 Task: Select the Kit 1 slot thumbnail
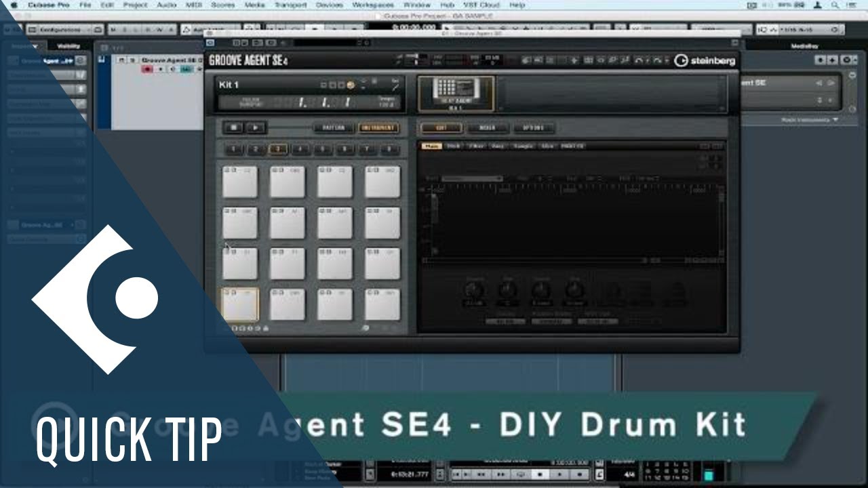(456, 93)
